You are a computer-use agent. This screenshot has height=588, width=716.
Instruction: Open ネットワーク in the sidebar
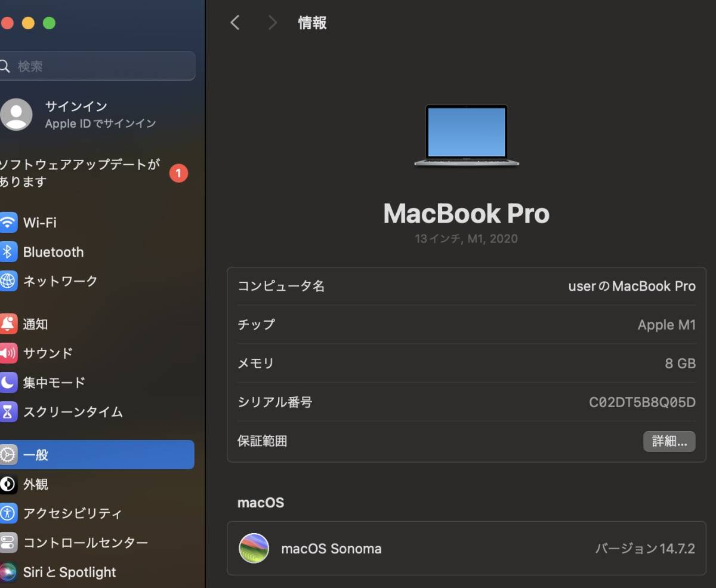(x=60, y=281)
